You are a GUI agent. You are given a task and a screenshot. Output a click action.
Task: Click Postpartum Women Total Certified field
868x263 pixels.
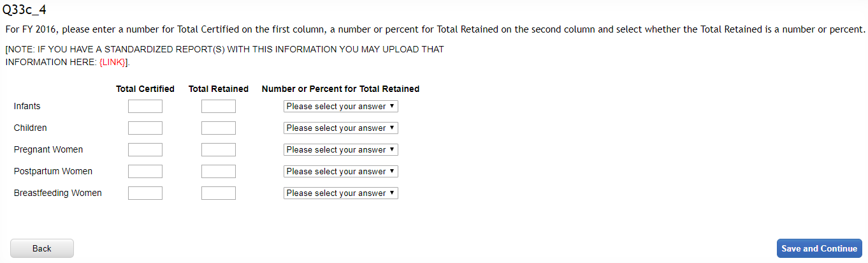coord(145,172)
